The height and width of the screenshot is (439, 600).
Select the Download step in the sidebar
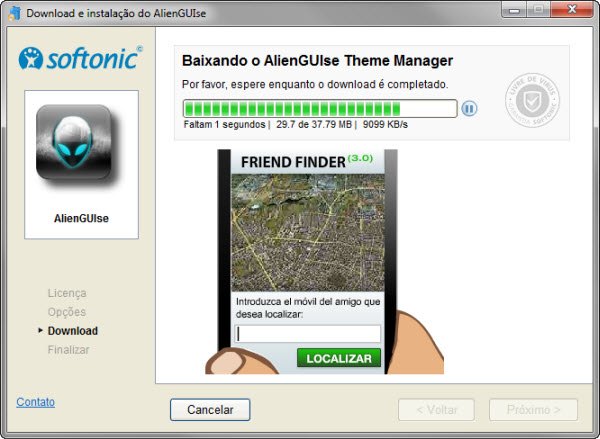click(x=73, y=331)
